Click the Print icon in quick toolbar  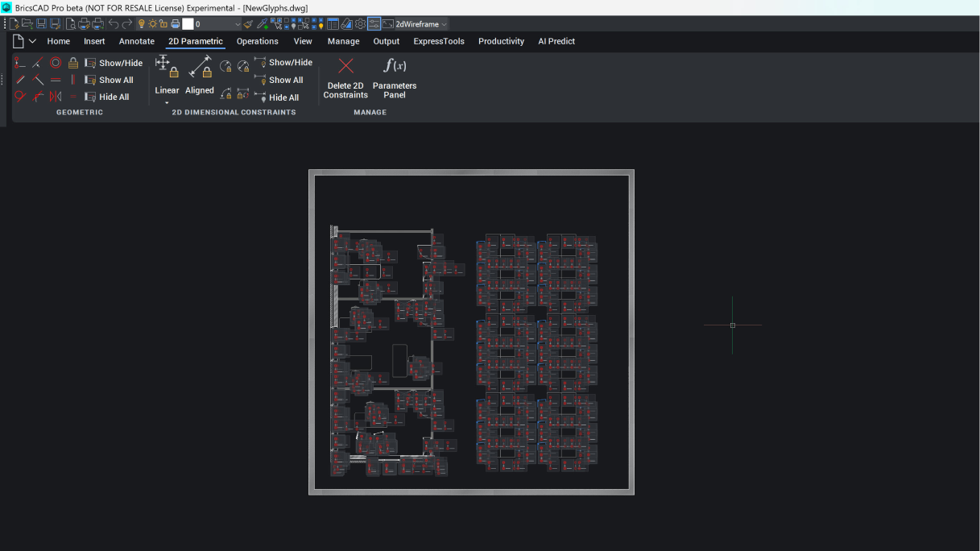pyautogui.click(x=83, y=24)
